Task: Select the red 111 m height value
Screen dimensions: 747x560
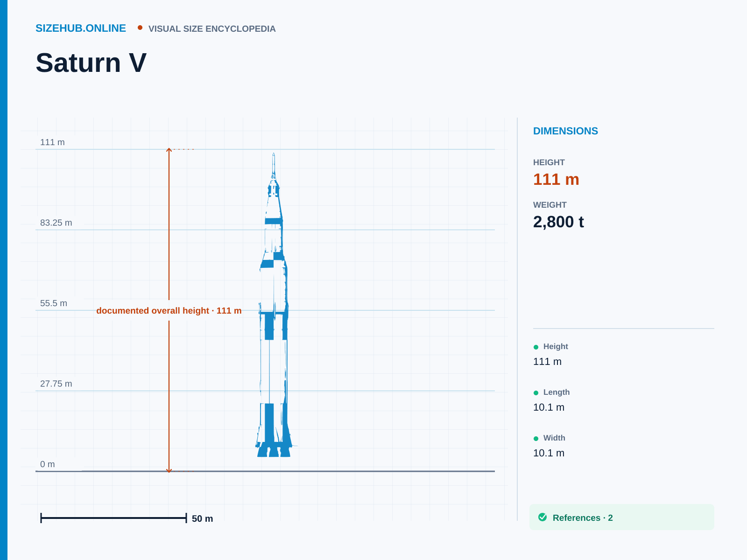Action: (x=556, y=180)
